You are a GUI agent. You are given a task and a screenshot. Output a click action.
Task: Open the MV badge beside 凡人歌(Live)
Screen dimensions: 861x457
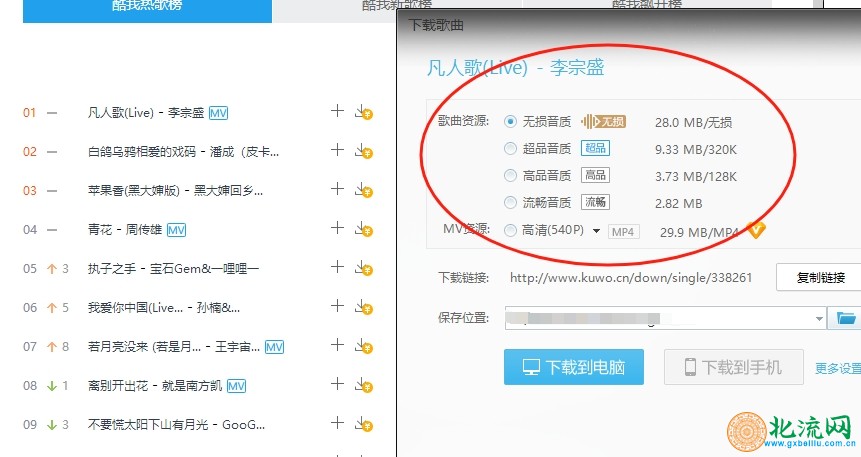coord(219,113)
